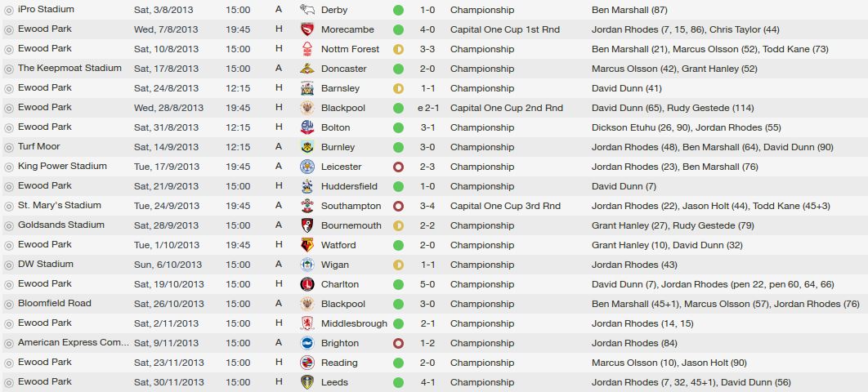
Task: Click the Brighton club crest
Action: coord(306,343)
